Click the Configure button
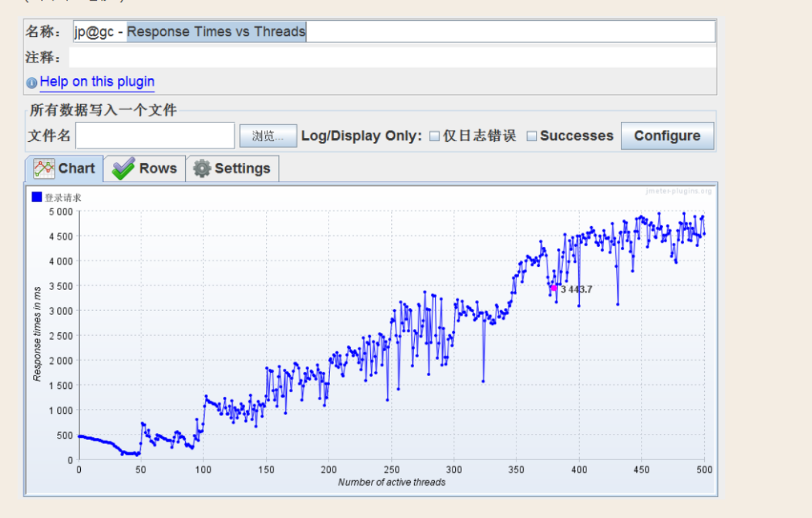Viewport: 812px width, 518px height. [x=667, y=136]
